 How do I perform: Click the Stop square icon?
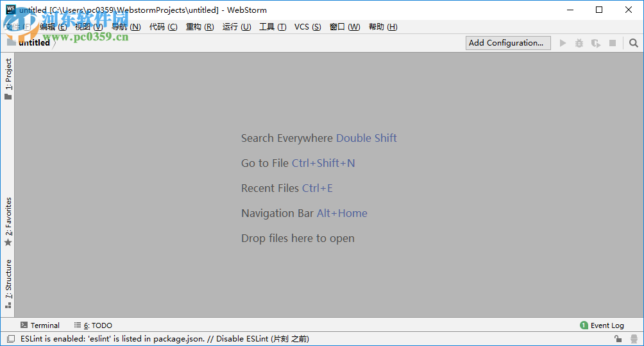point(613,43)
